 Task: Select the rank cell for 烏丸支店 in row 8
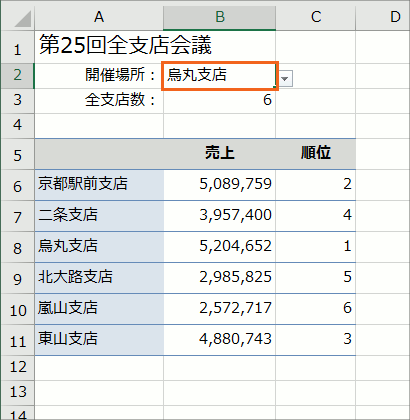[x=316, y=247]
